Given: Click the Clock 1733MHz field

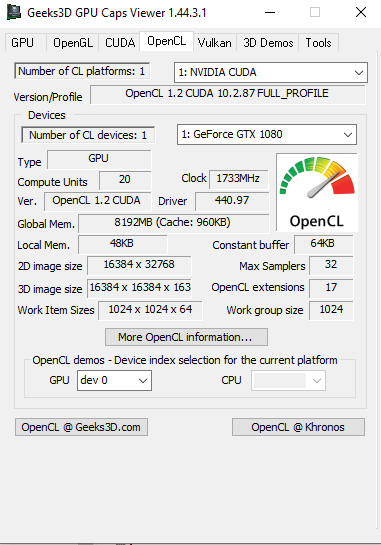Looking at the screenshot, I should tap(238, 179).
